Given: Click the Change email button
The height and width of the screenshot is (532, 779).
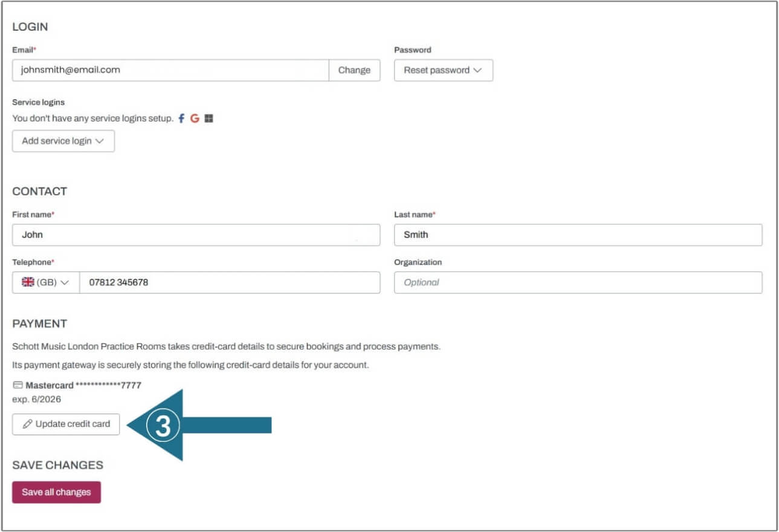Looking at the screenshot, I should point(354,70).
